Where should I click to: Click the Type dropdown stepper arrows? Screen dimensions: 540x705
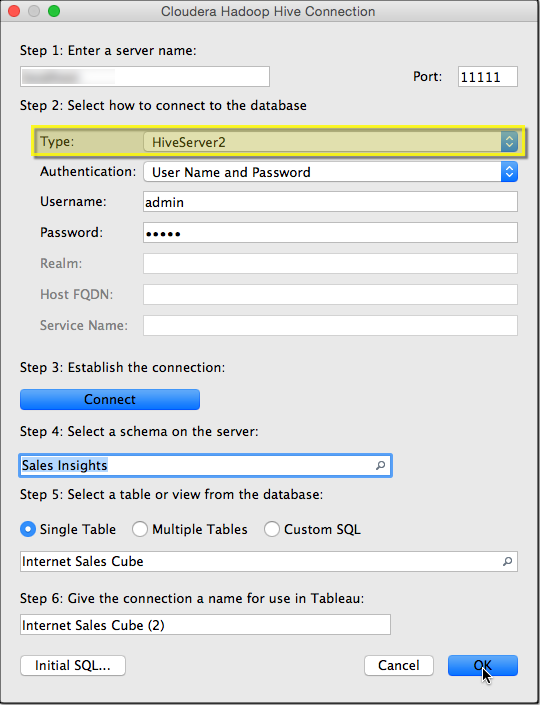click(x=509, y=142)
